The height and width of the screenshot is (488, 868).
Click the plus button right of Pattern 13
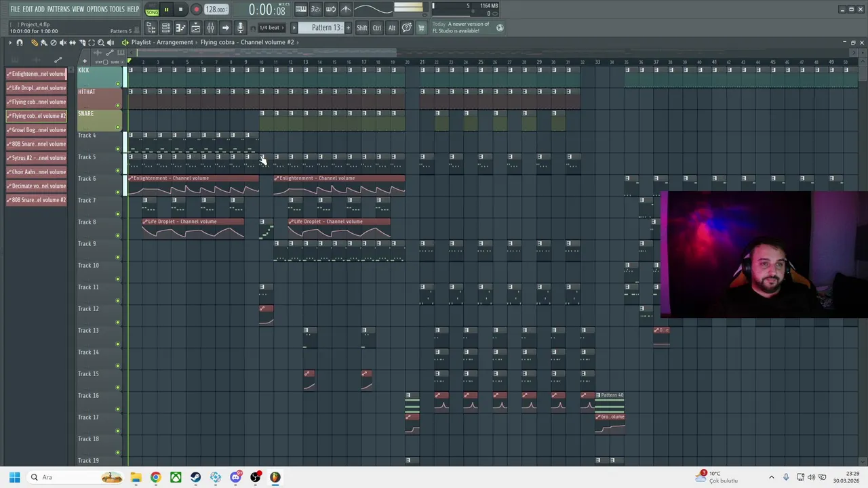(x=348, y=28)
